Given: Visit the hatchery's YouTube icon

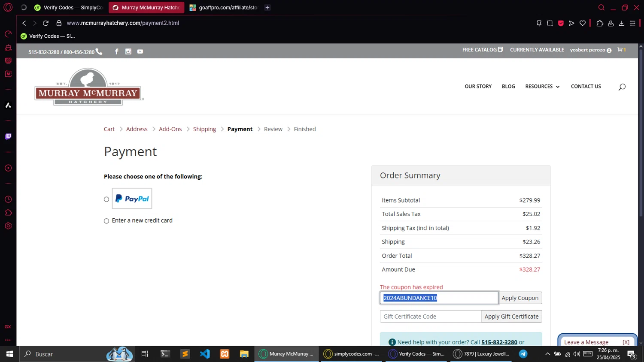Looking at the screenshot, I should 140,51.
